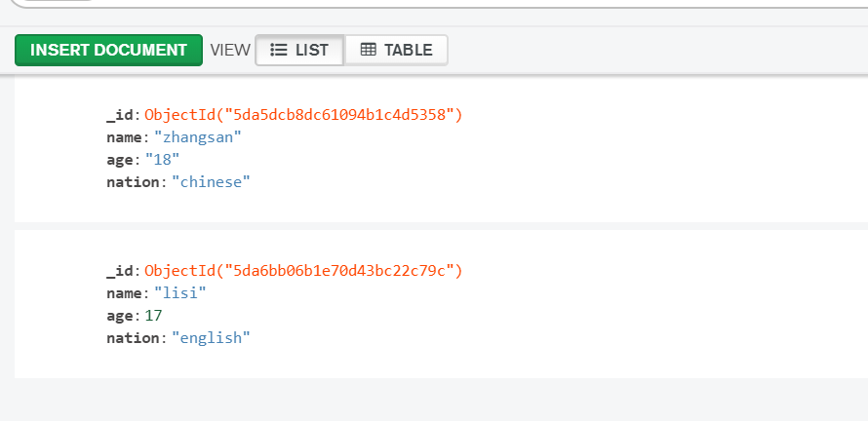Click the _id key in first document
The width and height of the screenshot is (868, 421).
[122, 115]
